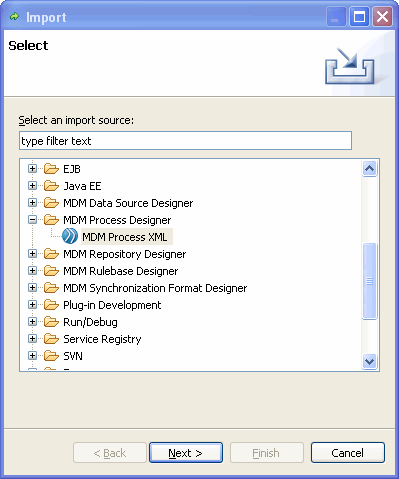Select the MDM Process XML item label
The image size is (399, 479).
(125, 237)
